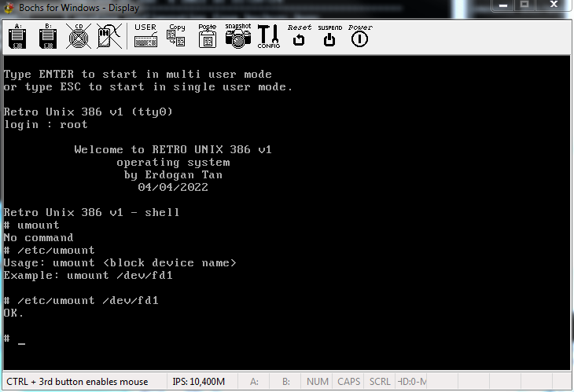
Task: Click the Suspend icon
Action: coord(329,36)
